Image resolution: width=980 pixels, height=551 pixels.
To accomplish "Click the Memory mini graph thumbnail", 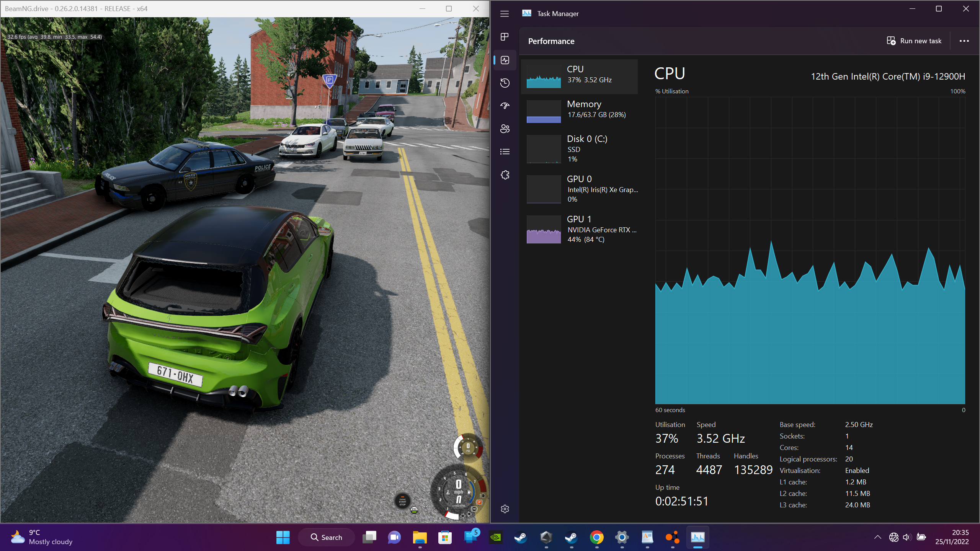I will coord(544,111).
